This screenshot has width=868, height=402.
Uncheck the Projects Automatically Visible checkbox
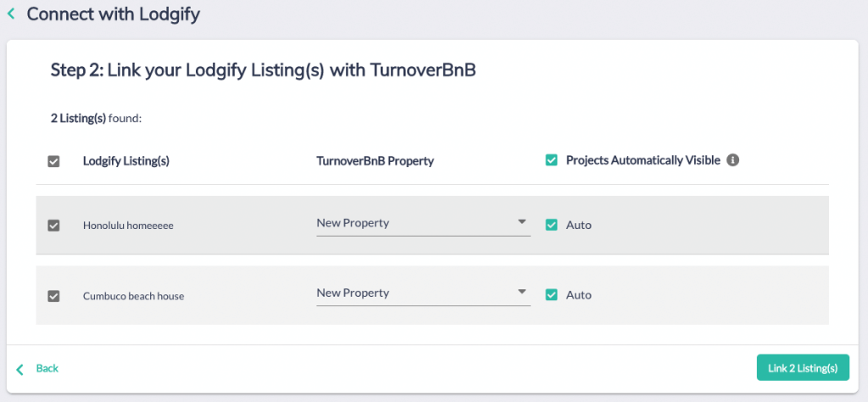click(551, 160)
